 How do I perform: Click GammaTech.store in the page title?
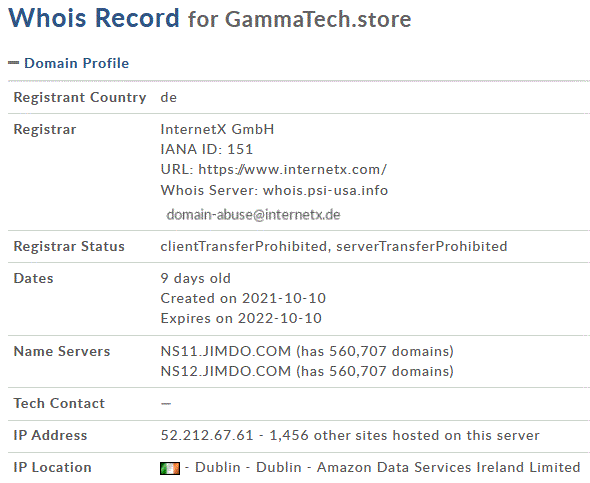click(x=318, y=19)
